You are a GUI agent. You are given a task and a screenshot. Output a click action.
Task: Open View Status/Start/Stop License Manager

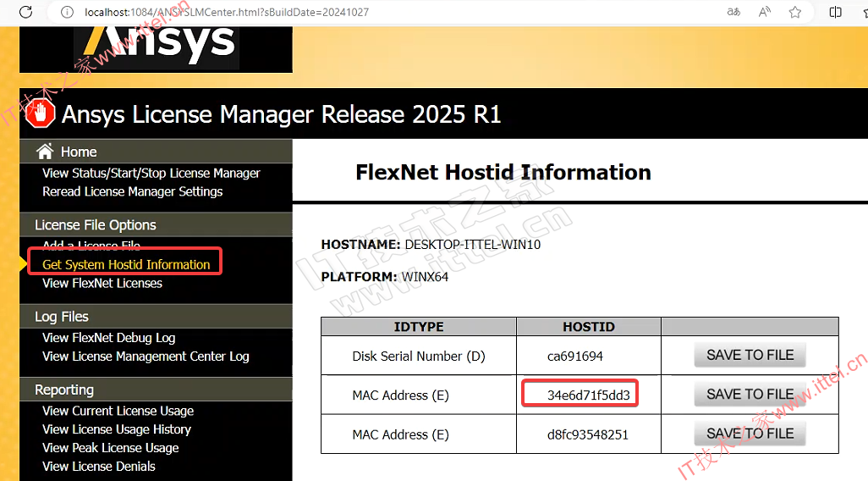[151, 174]
